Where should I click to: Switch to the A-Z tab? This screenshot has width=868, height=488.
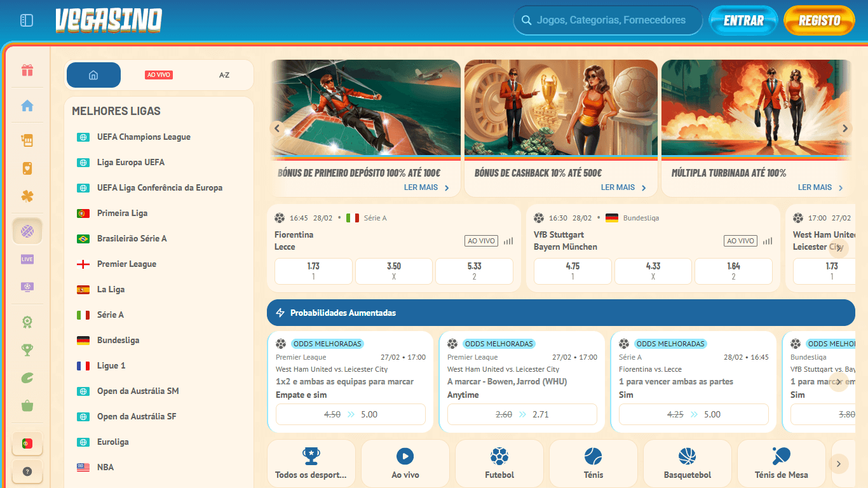[224, 75]
